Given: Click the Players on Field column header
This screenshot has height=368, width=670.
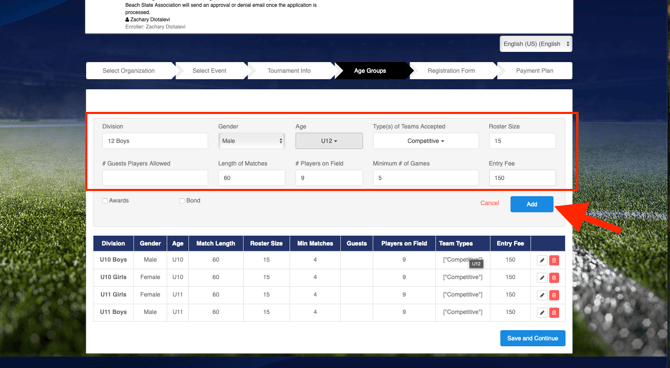Looking at the screenshot, I should pos(404,243).
